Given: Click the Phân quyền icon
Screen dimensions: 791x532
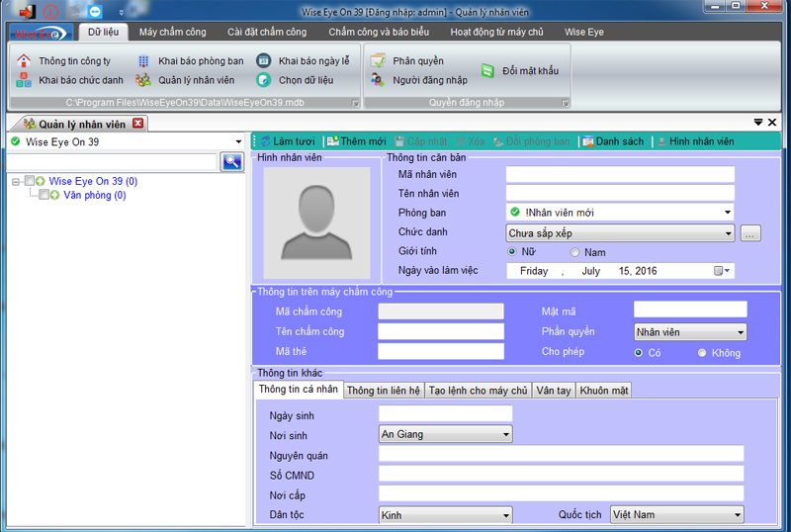Looking at the screenshot, I should click(378, 61).
